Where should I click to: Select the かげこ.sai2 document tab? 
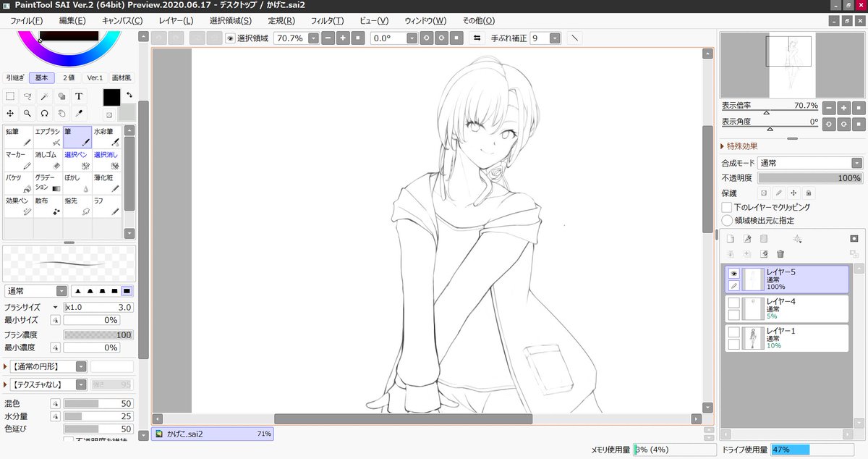point(213,434)
